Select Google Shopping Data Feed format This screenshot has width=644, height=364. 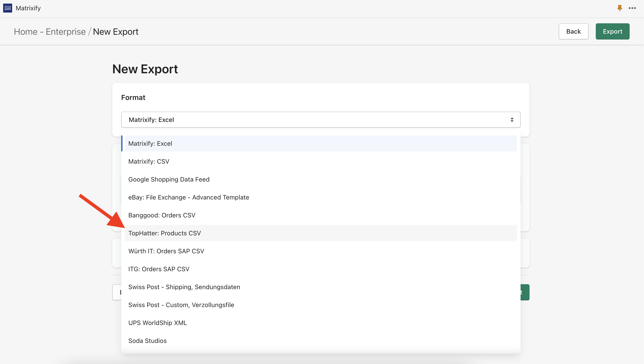point(169,179)
